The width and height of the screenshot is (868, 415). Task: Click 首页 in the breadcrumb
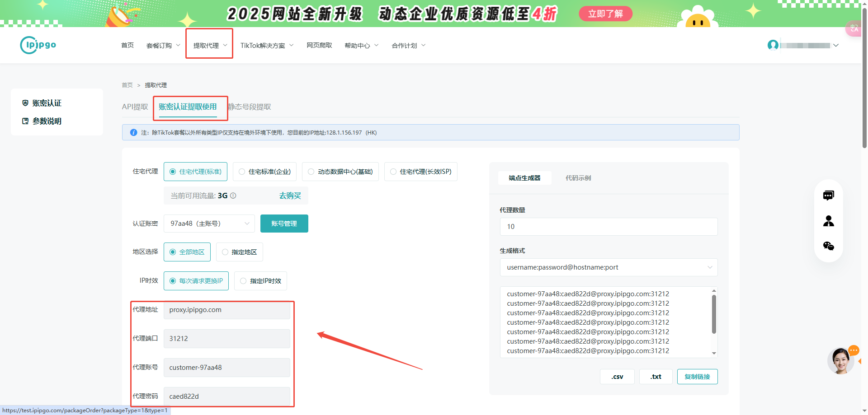tap(127, 85)
